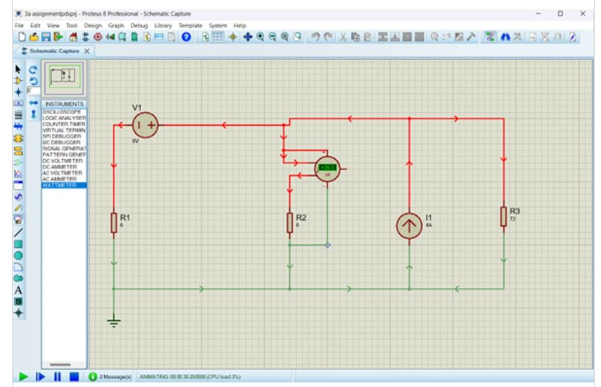601x387 pixels.
Task: Click the Save Project floppy icon
Action: pos(46,37)
